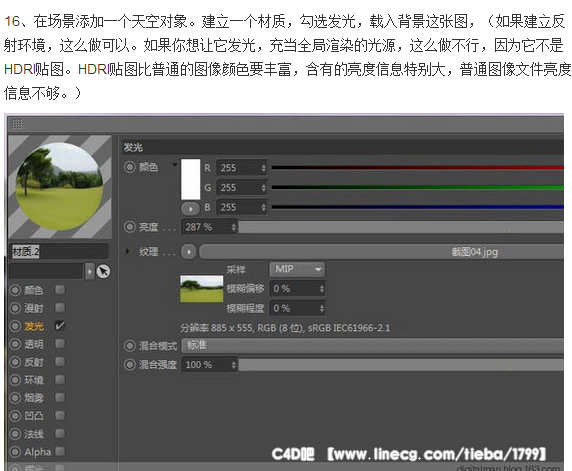Image resolution: width=572 pixels, height=471 pixels.
Task: Click the 截图04.jpg texture file bar
Action: (382, 252)
